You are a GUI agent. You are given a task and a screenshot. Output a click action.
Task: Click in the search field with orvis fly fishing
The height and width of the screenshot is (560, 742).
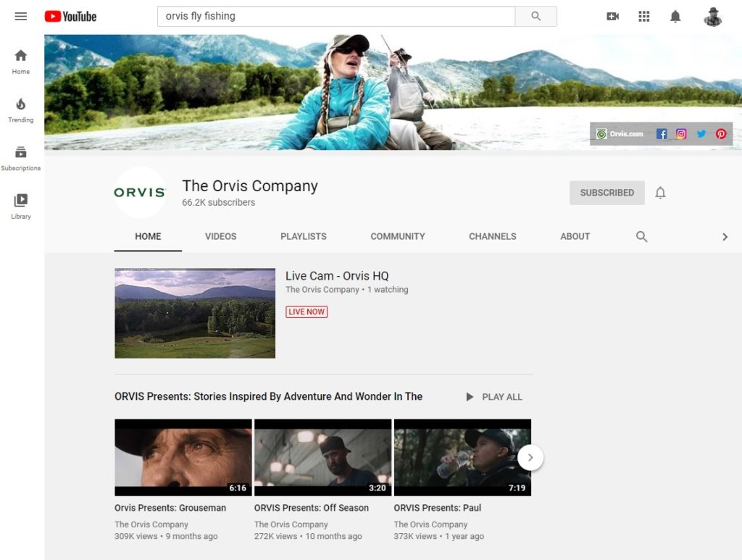point(336,16)
